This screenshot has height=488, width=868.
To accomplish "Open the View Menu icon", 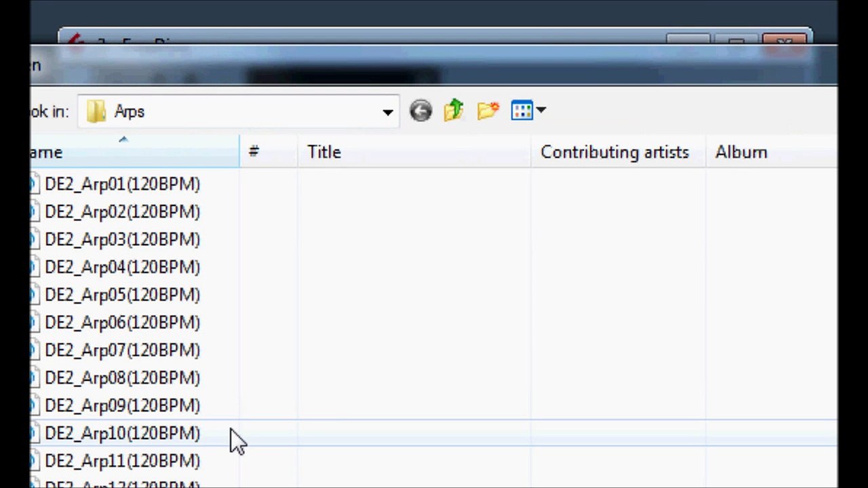I will coord(522,110).
